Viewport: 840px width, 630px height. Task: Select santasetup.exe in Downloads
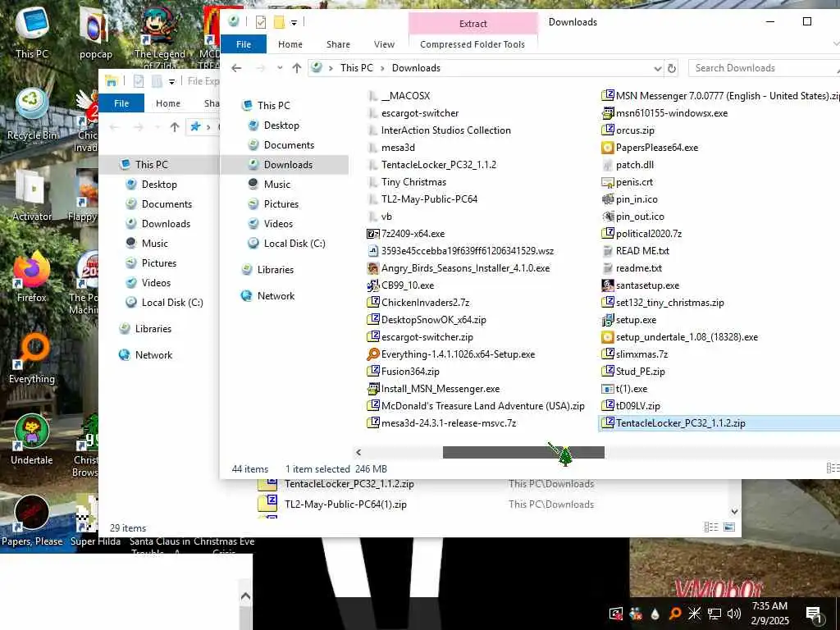(x=640, y=285)
